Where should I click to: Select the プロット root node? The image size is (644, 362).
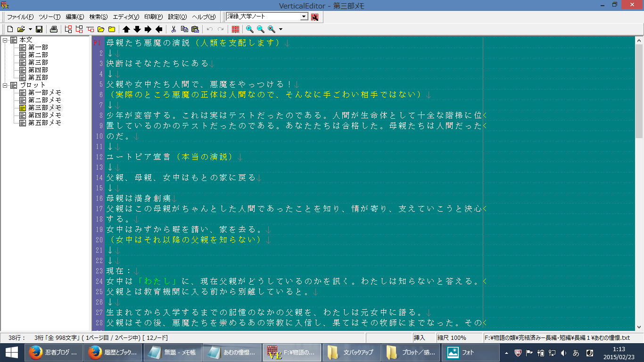coord(32,85)
